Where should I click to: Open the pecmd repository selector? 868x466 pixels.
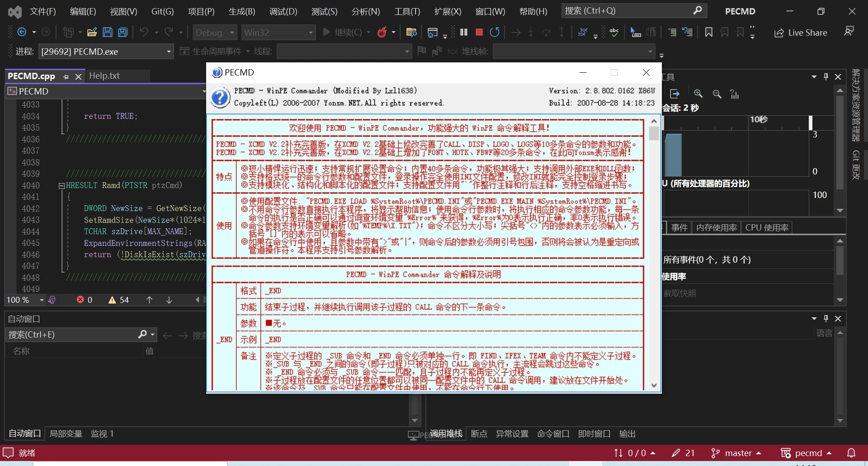point(806,453)
